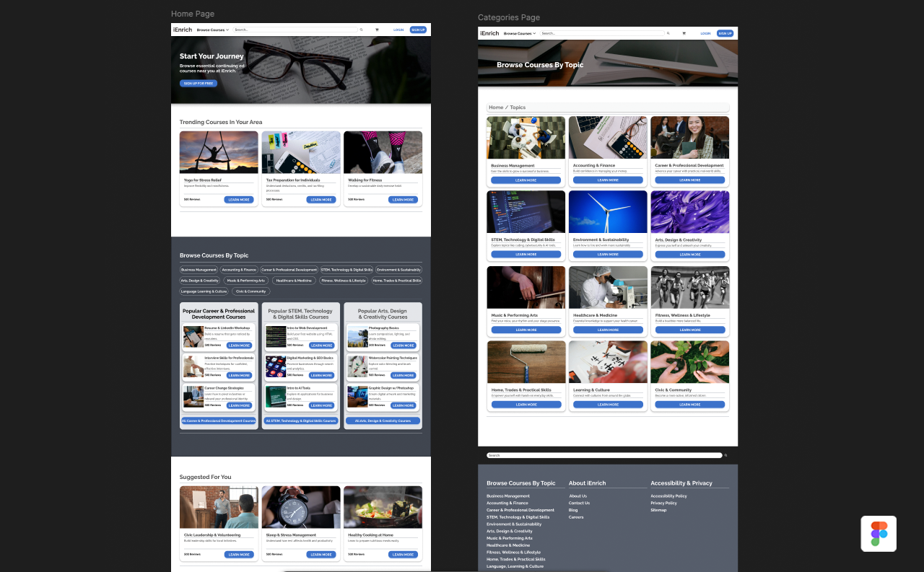Click LEARN MORE on the Business Management category card
924x572 pixels.
tap(526, 180)
